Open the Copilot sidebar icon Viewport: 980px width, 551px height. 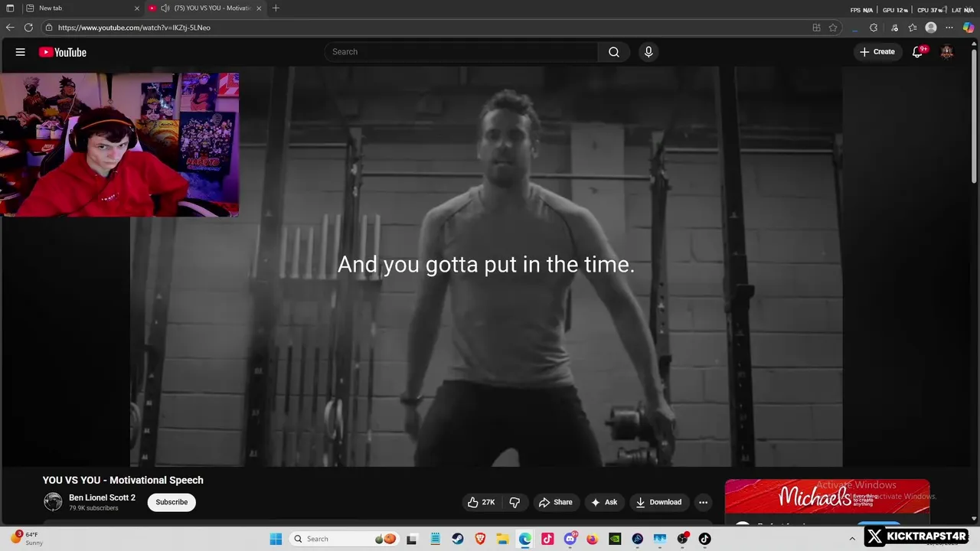click(969, 28)
